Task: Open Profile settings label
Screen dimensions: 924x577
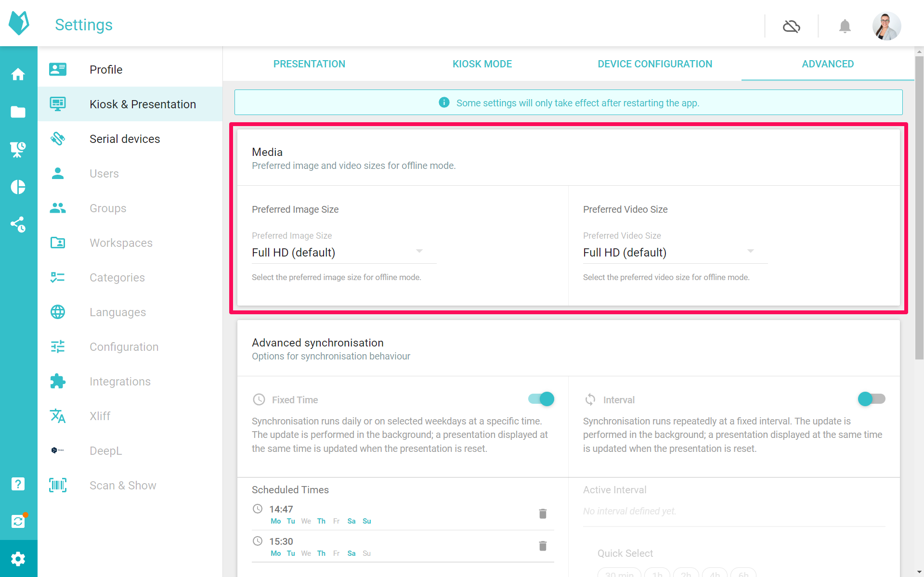Action: tap(106, 70)
